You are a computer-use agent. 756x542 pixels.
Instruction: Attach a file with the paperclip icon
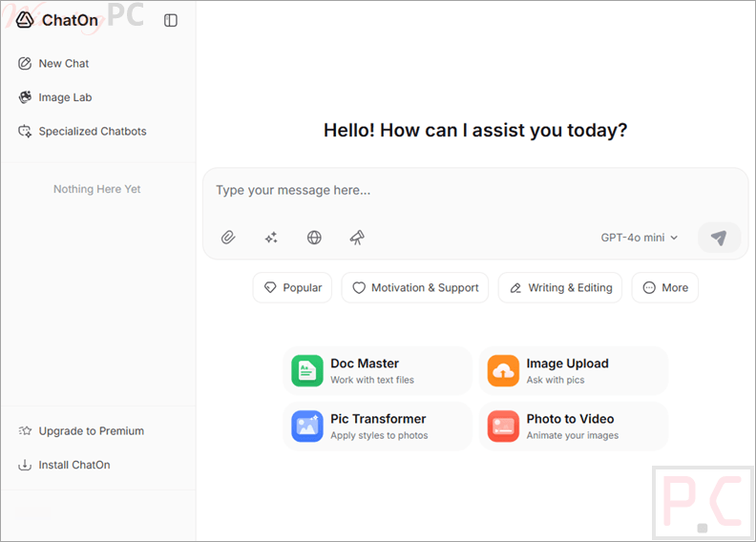[228, 238]
